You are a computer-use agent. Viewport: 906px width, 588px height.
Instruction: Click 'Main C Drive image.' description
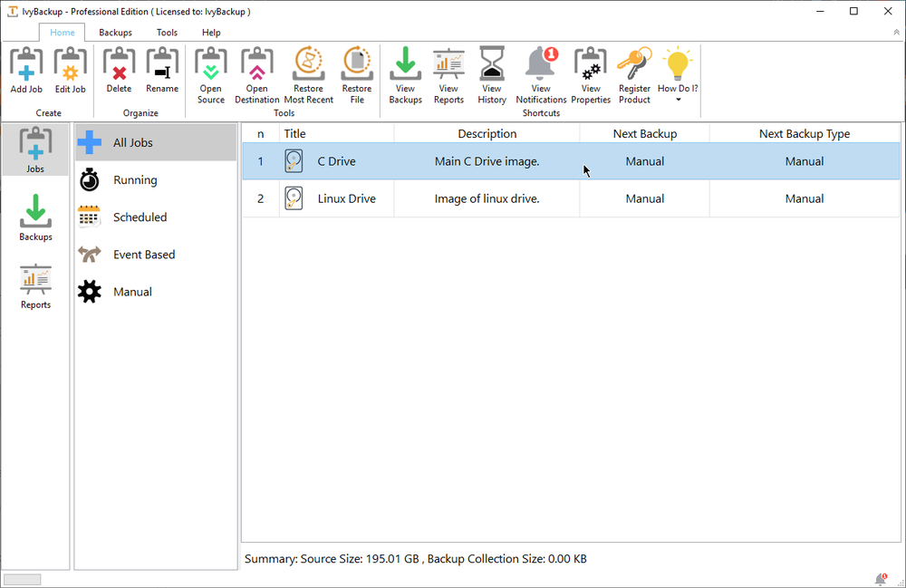coord(487,161)
